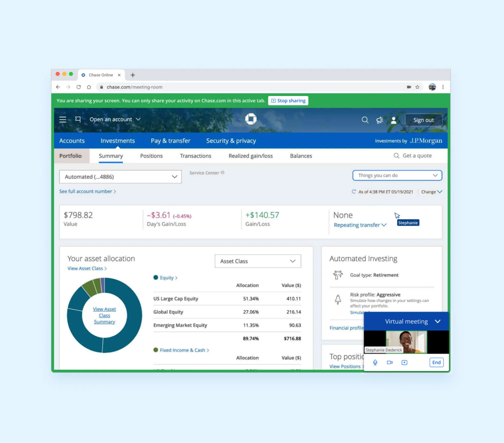Open the Accounts menu
Screen dimensions: 504x443
pyautogui.click(x=72, y=141)
